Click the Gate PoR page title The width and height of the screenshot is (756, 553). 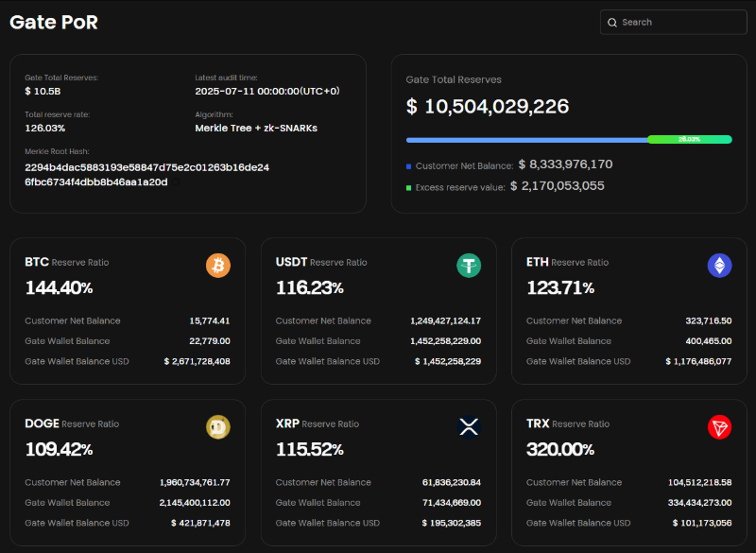(54, 22)
